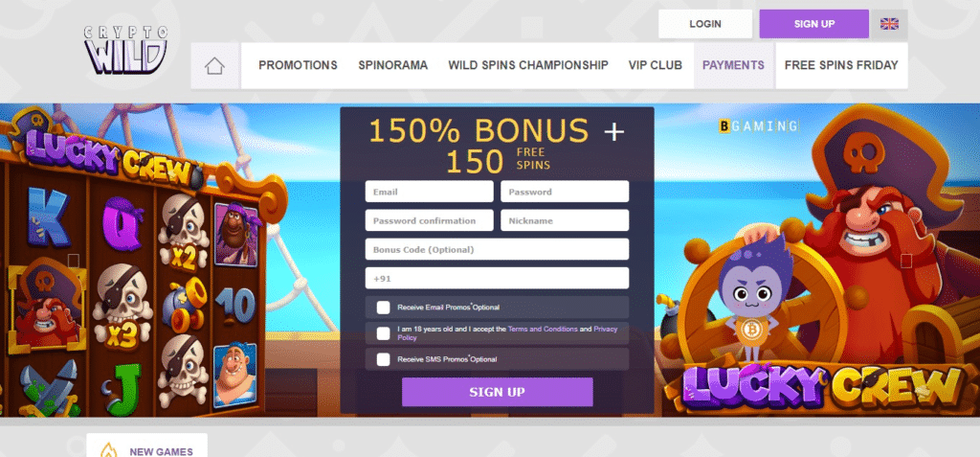980x457 pixels.
Task: Enable Receive Email Promos checkbox
Action: pos(383,308)
